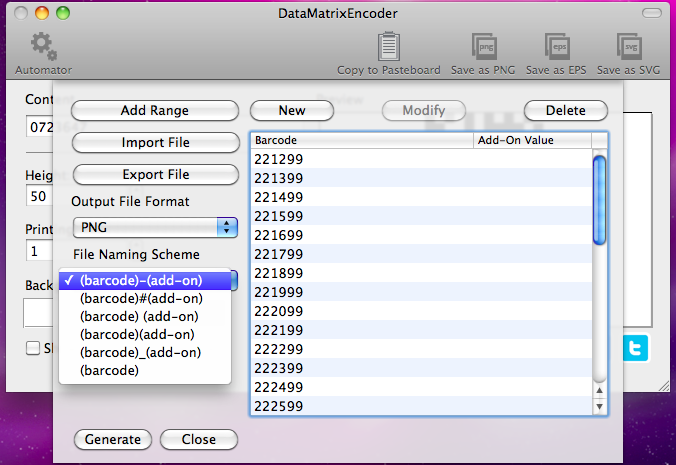Click the Delete button
This screenshot has height=465, width=676.
coord(566,110)
